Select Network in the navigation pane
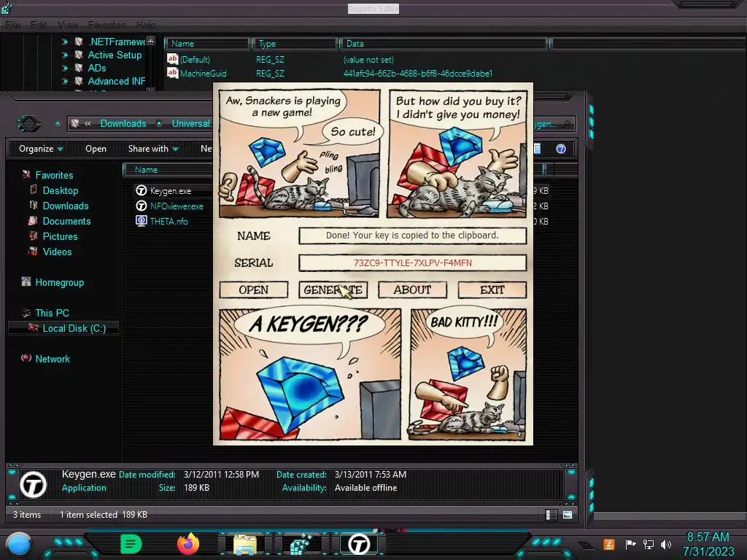 53,359
